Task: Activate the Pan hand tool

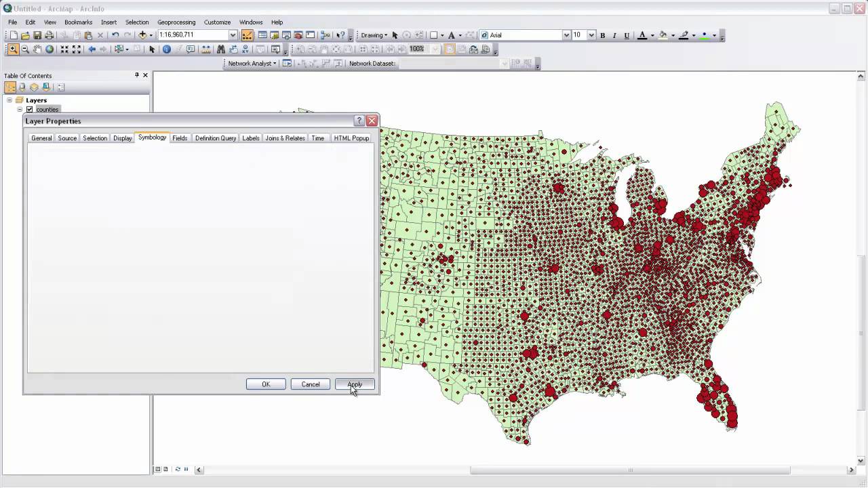Action: click(37, 49)
